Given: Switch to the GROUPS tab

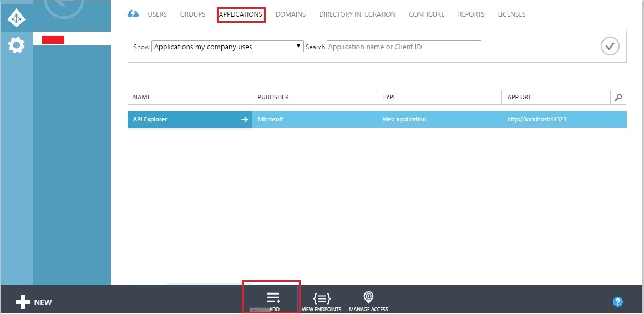Looking at the screenshot, I should [192, 14].
